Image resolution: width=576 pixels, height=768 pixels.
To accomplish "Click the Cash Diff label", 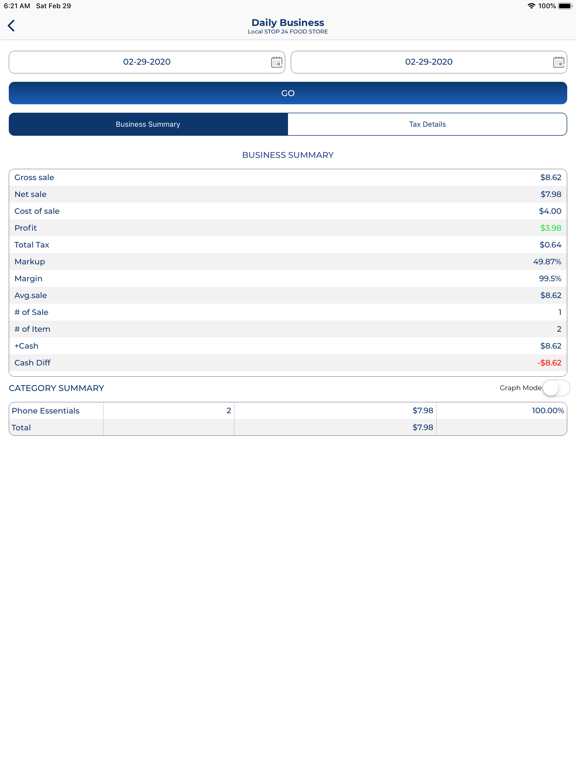I will coord(32,363).
